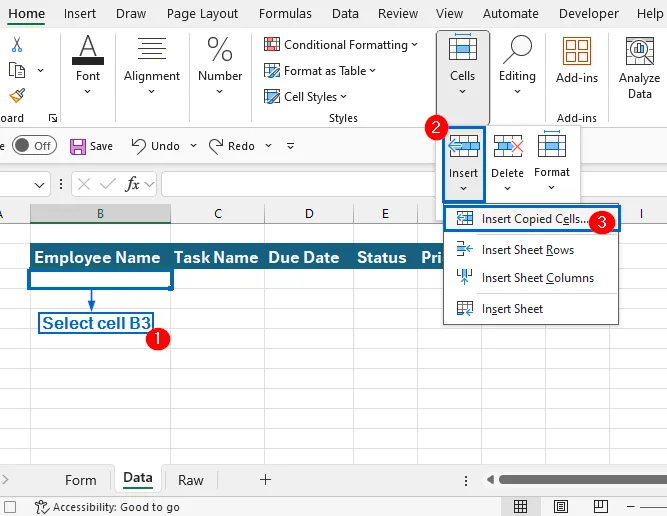Switch to Page Break Preview icon

click(x=601, y=506)
